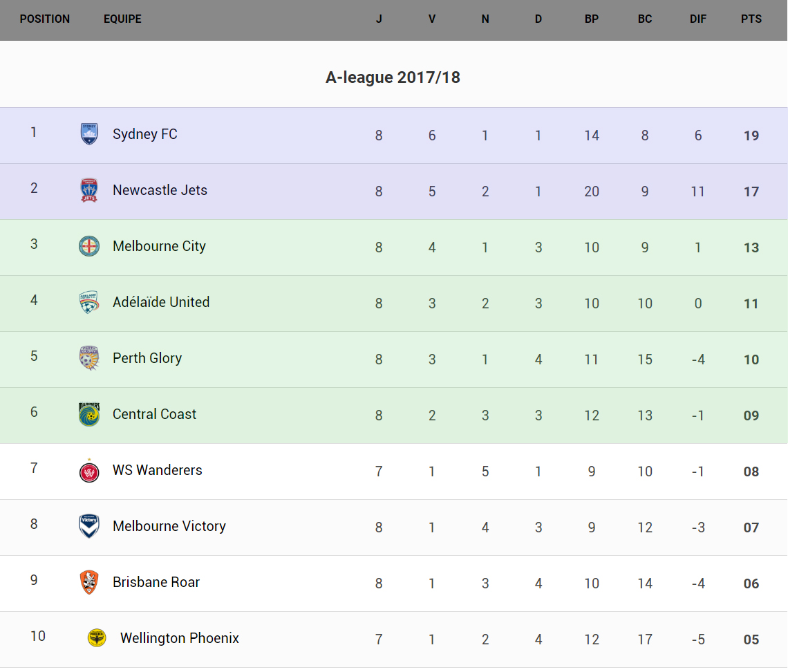
Task: Select the Melbourne City round badge
Action: (89, 246)
